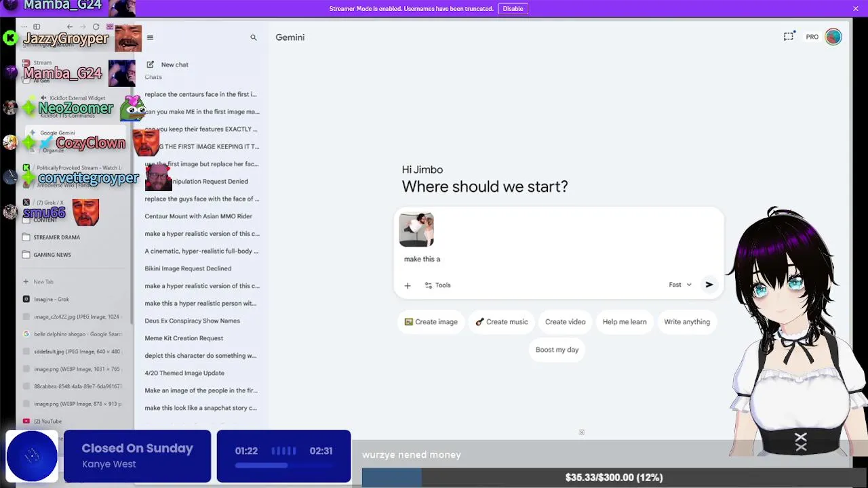Open chat '4/20 Themed Image Update'
The image size is (868, 488).
(184, 373)
